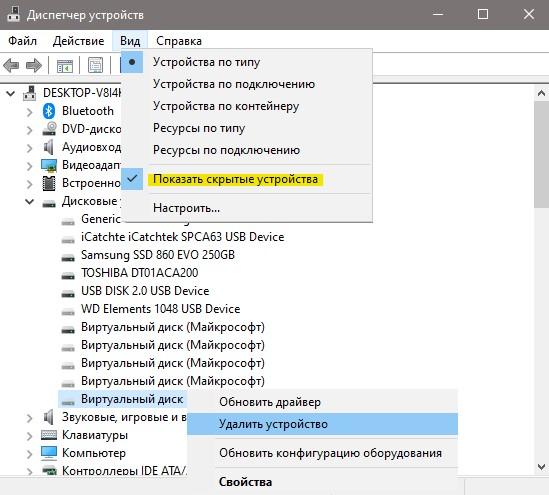549x495 pixels.
Task: Expand the Bluetooth tree node
Action: click(30, 112)
